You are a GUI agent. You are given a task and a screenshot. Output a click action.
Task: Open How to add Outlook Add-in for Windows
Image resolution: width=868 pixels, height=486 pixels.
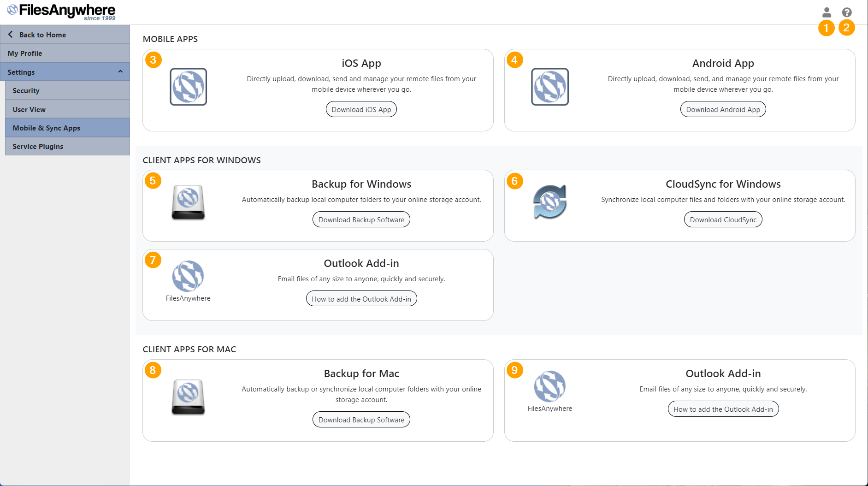(361, 299)
